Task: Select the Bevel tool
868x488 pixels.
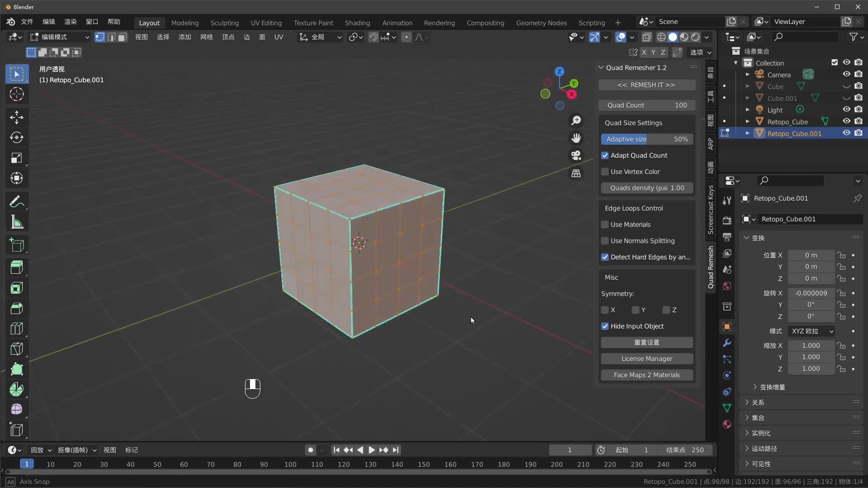Action: tap(17, 308)
